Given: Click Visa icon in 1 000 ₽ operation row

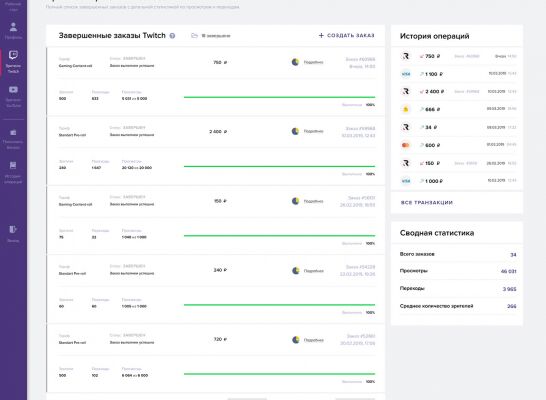Looking at the screenshot, I should 406,181.
